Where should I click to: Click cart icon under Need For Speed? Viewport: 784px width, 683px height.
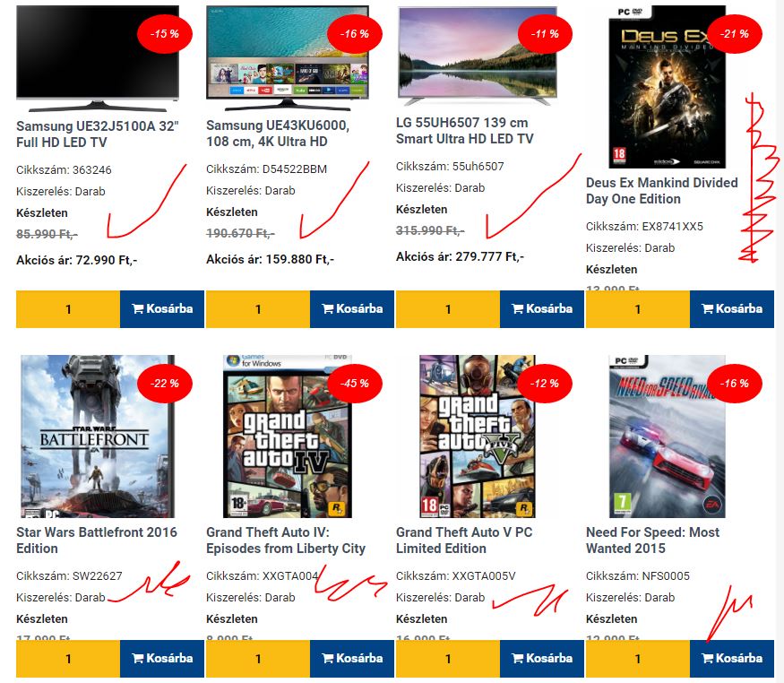pos(708,658)
